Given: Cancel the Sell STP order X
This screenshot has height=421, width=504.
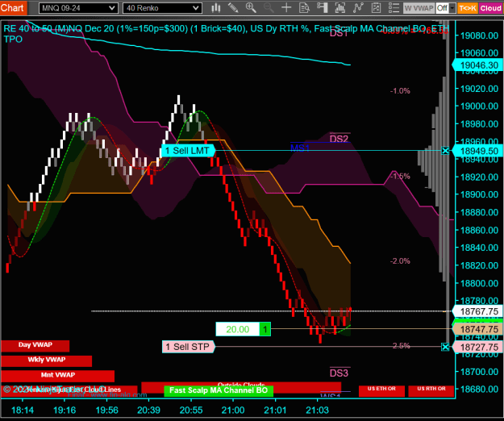Looking at the screenshot, I should pyautogui.click(x=445, y=347).
